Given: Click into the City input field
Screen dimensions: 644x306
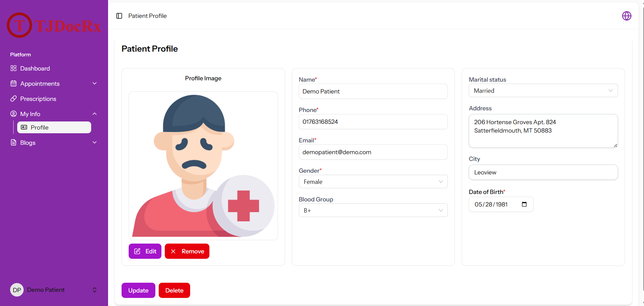Looking at the screenshot, I should (543, 172).
